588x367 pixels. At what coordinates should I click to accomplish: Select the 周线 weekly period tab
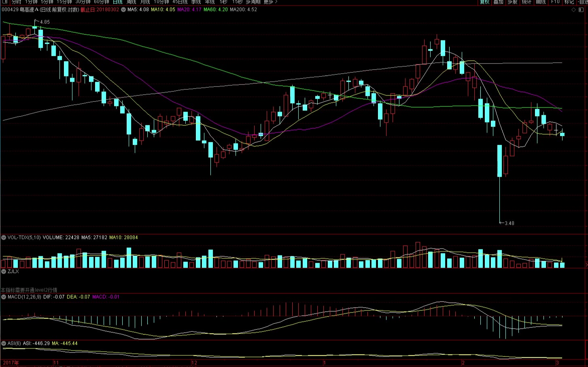(x=132, y=2)
